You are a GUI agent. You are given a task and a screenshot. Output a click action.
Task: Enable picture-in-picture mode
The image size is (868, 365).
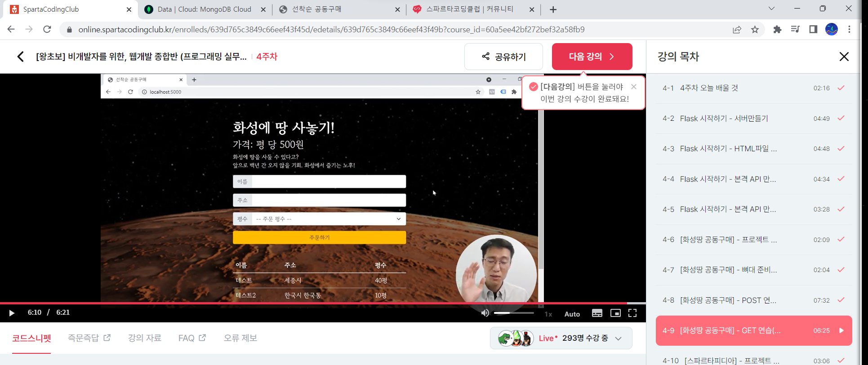coord(615,313)
